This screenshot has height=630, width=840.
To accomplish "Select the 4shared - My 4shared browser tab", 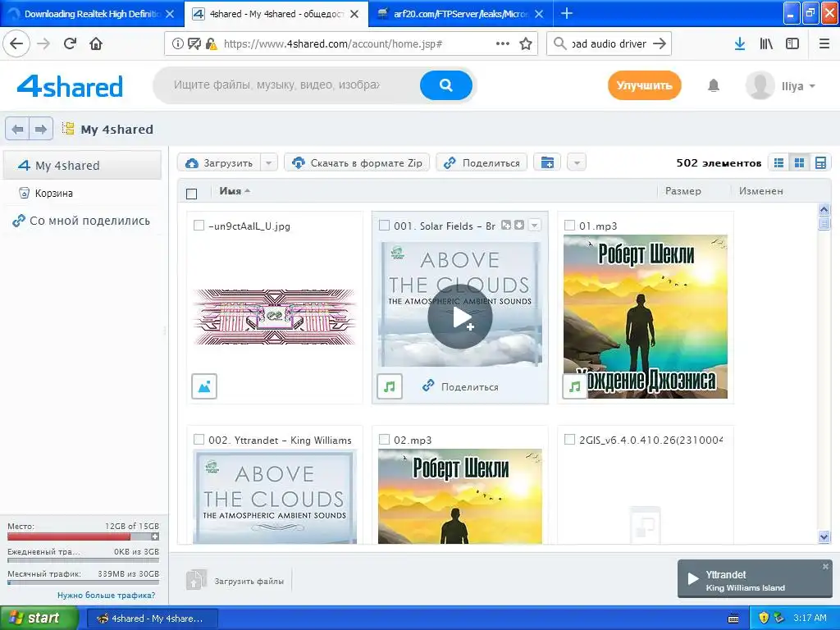I will (276, 14).
